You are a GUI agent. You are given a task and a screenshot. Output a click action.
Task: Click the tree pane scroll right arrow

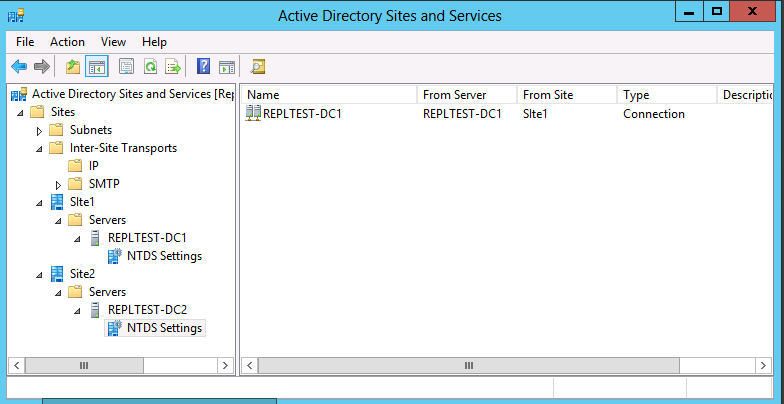(x=225, y=366)
